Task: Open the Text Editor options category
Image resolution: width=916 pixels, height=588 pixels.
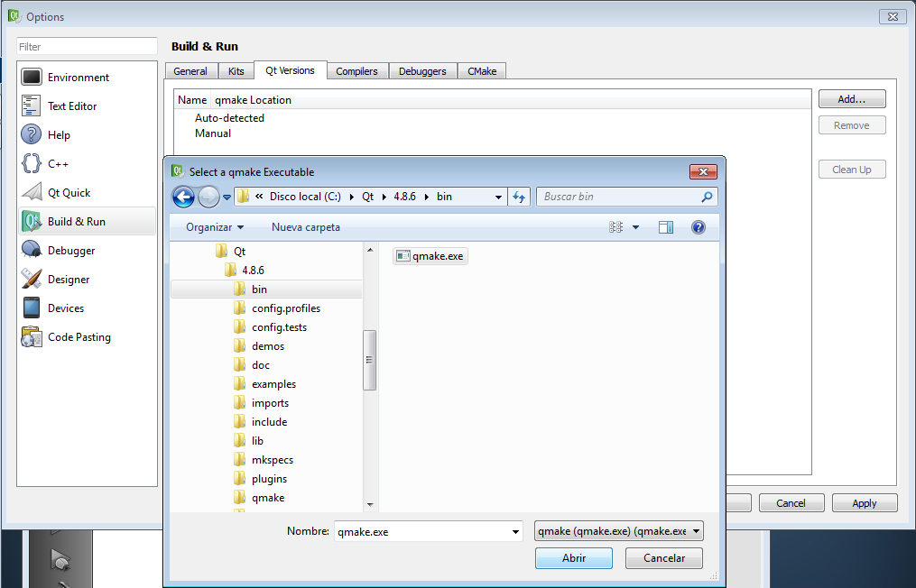Action: [x=87, y=106]
